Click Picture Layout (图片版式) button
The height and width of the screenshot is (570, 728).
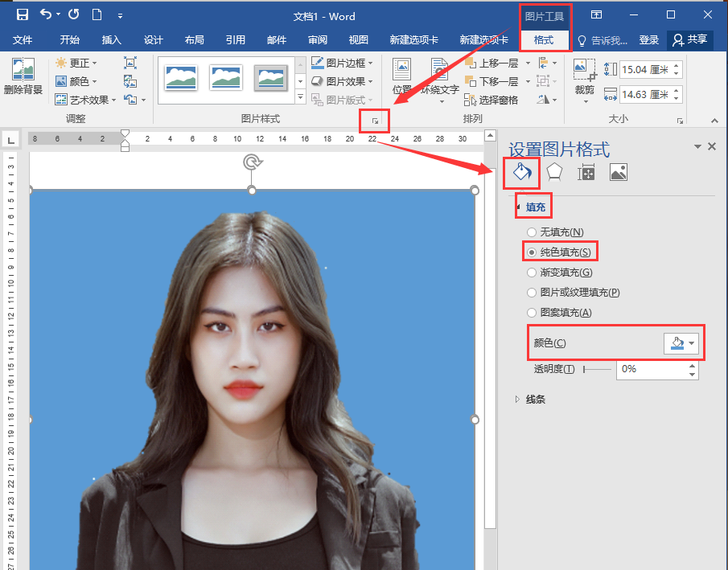(342, 100)
